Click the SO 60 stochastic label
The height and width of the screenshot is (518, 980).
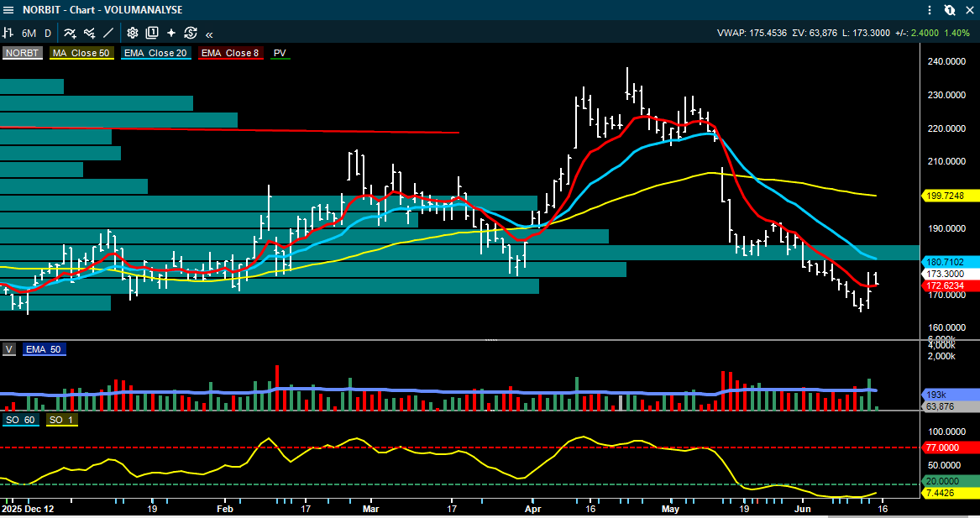coord(21,420)
